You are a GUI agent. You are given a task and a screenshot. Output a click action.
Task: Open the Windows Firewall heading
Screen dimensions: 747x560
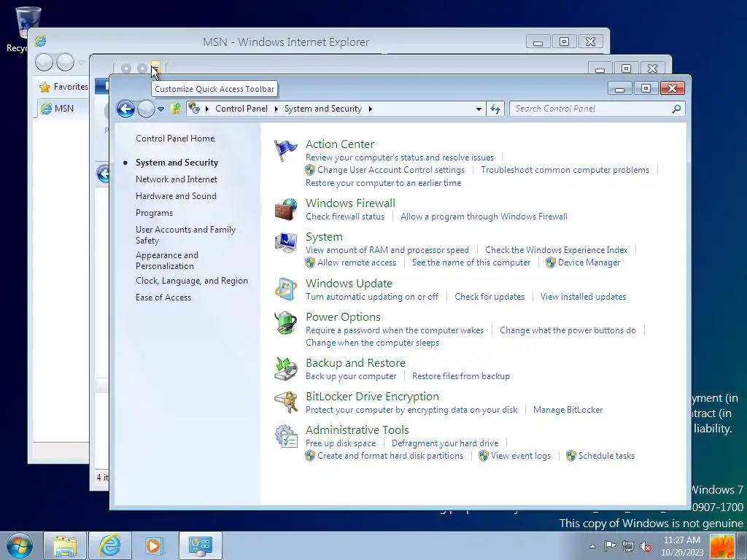coord(350,203)
